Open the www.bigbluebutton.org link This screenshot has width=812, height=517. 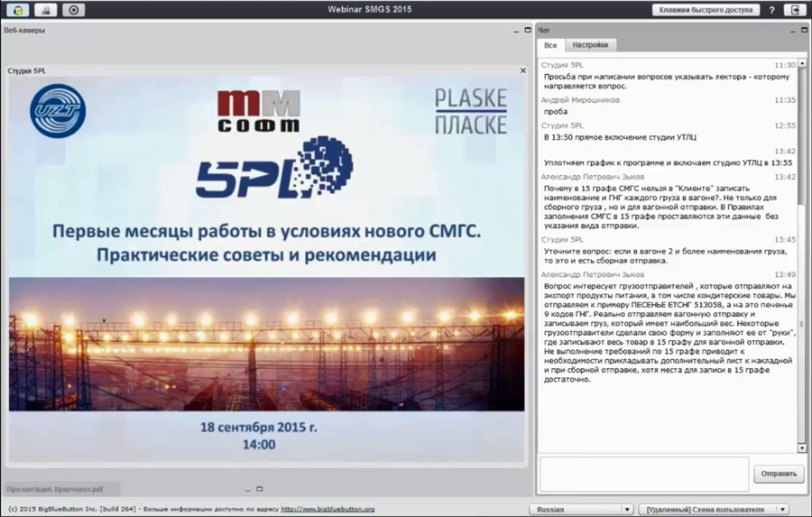pyautogui.click(x=328, y=509)
